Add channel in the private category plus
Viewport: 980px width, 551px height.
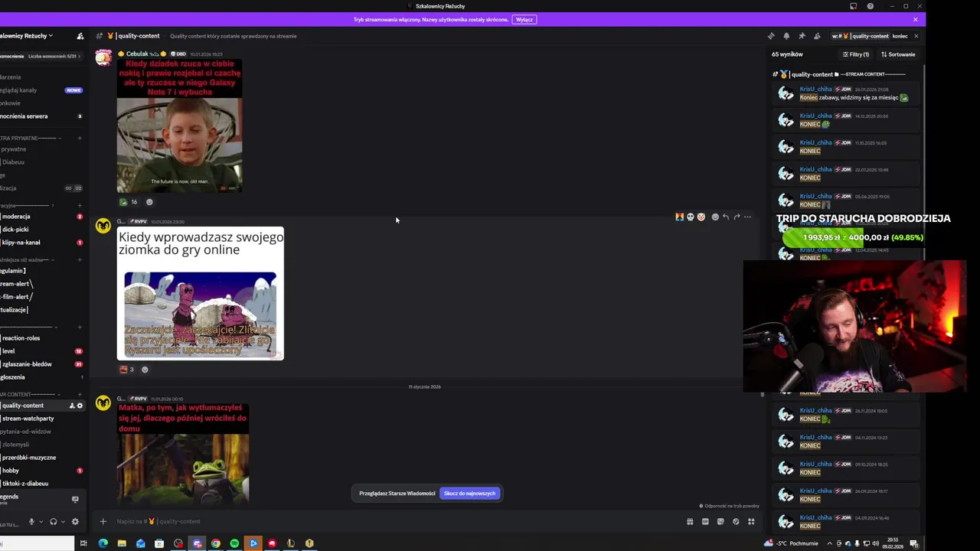tap(80, 139)
